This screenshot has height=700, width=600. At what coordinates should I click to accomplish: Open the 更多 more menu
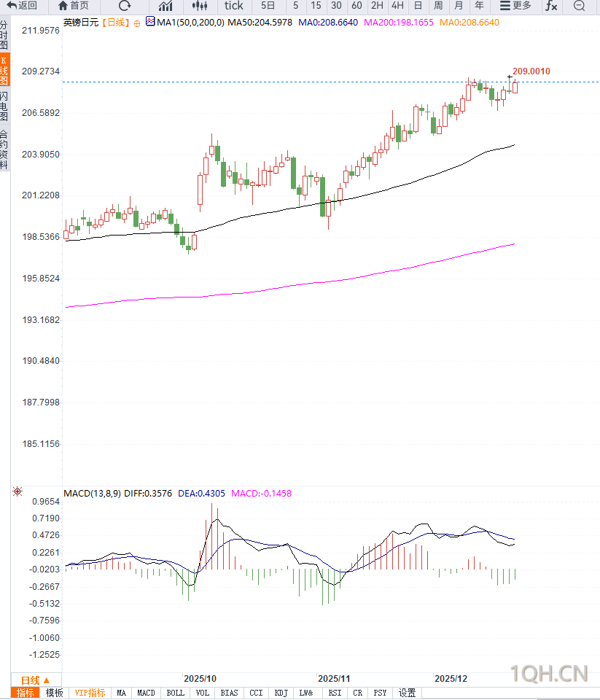(x=515, y=6)
